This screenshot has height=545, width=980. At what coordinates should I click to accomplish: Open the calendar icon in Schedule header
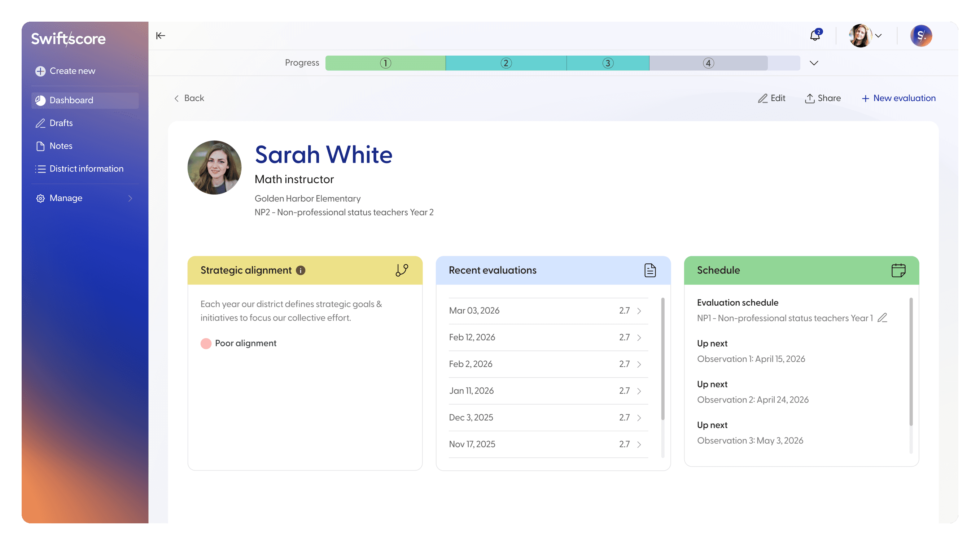click(898, 270)
